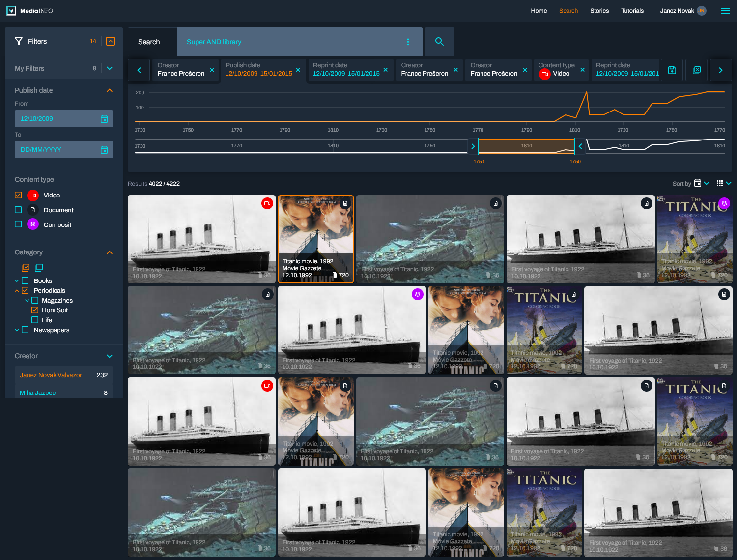Open Sort by dropdown arrow
The width and height of the screenshot is (737, 560).
pyautogui.click(x=707, y=183)
